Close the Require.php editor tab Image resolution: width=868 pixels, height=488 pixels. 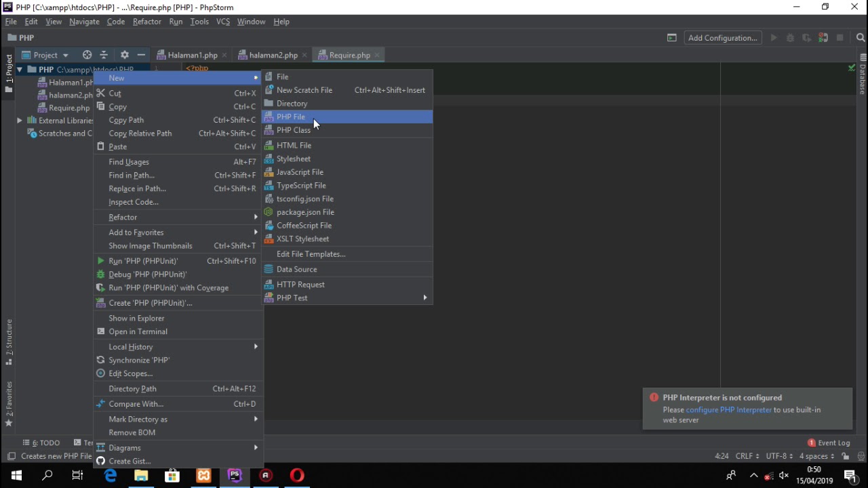(x=377, y=55)
